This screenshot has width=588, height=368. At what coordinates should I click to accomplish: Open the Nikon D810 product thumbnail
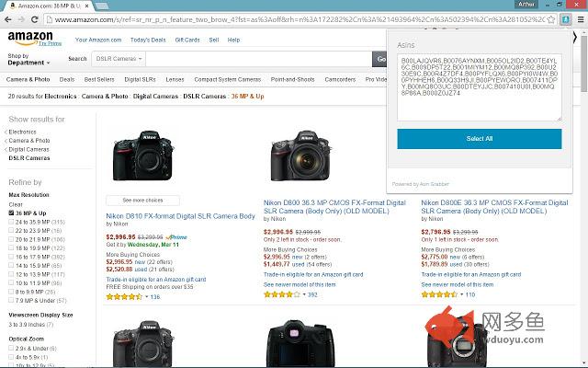[143, 155]
